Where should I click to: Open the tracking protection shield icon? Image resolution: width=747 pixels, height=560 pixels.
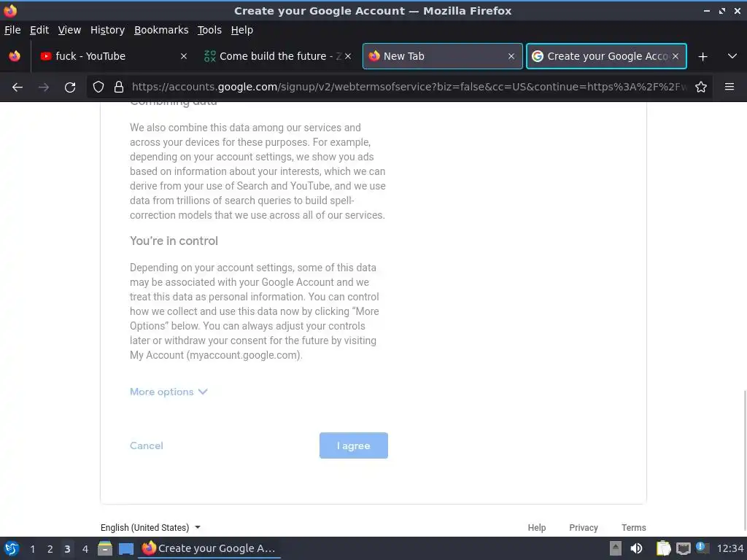coord(98,87)
